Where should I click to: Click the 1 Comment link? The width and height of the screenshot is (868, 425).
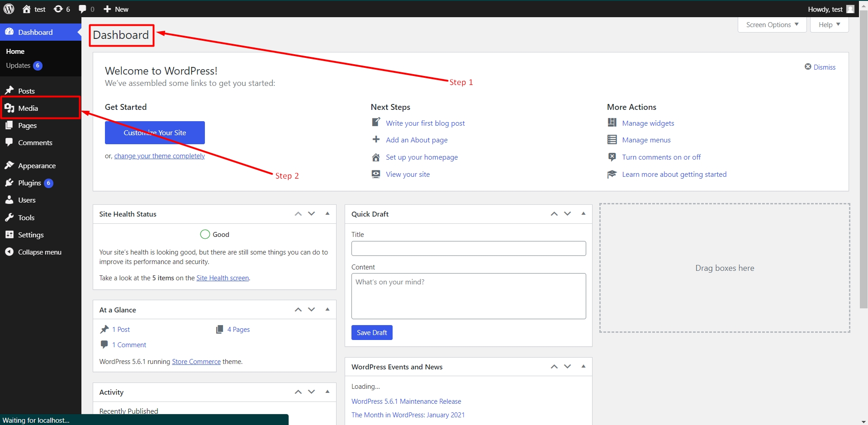point(129,345)
